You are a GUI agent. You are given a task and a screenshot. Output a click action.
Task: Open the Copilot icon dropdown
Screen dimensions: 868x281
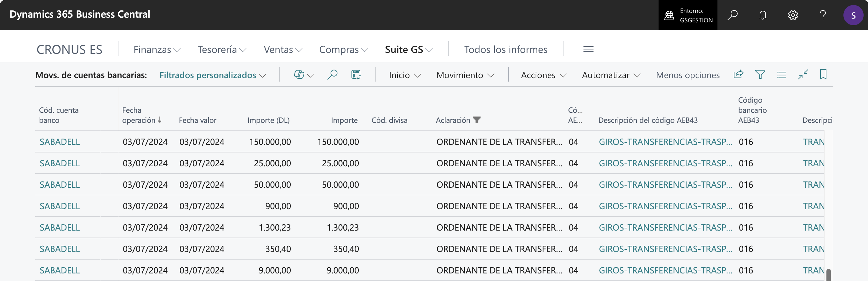point(304,74)
